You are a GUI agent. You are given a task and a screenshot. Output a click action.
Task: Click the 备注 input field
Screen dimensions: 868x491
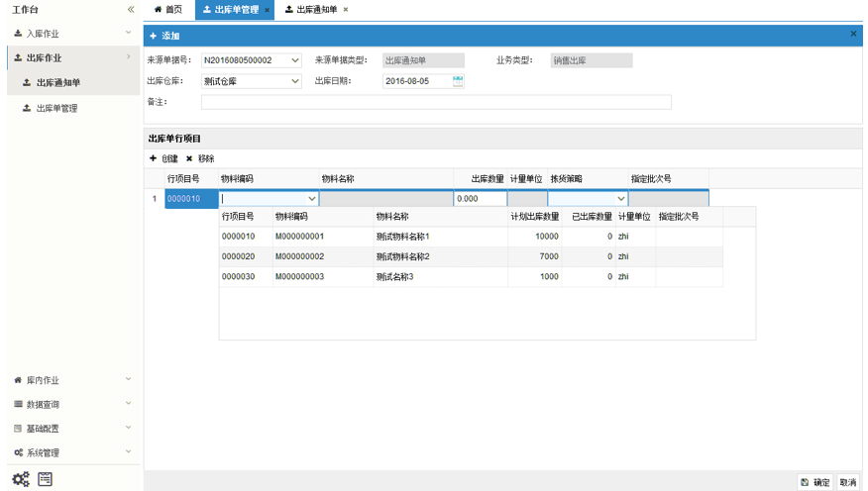[x=436, y=102]
